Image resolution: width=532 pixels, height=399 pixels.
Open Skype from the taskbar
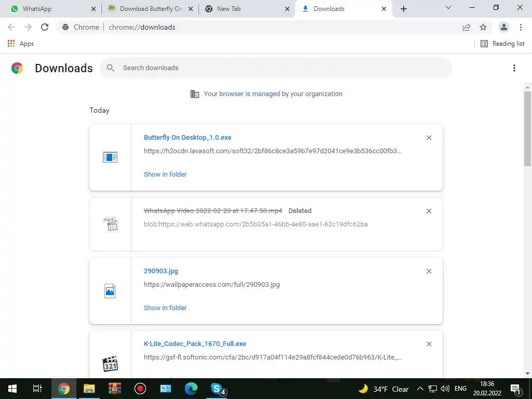tap(218, 389)
